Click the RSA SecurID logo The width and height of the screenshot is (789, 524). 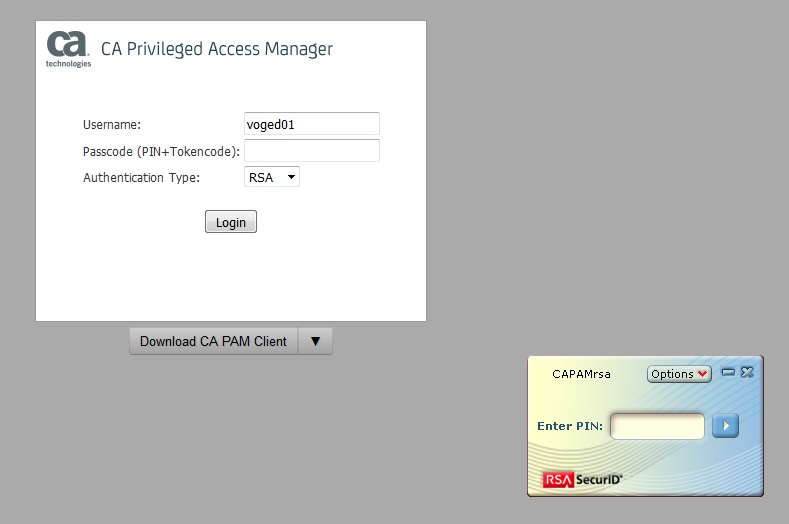tap(583, 480)
